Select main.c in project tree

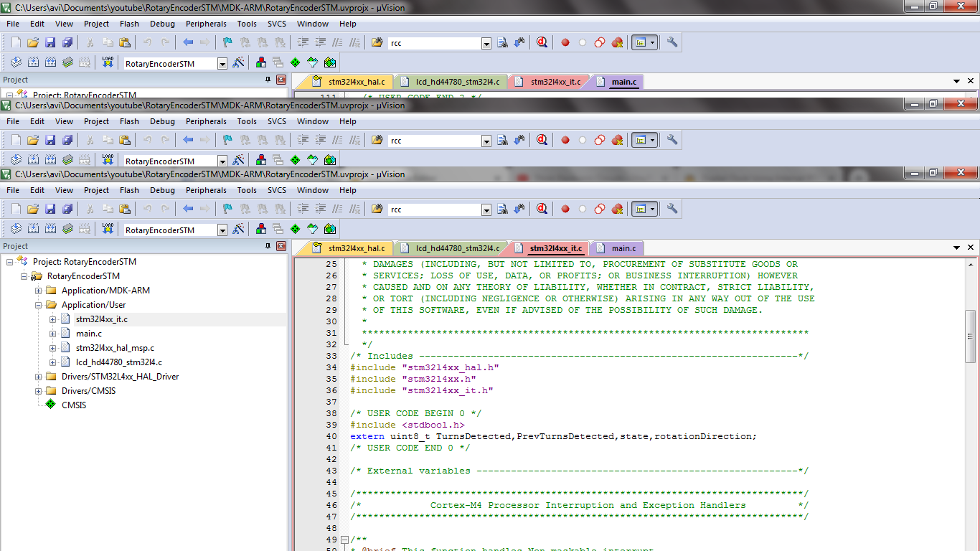(89, 334)
